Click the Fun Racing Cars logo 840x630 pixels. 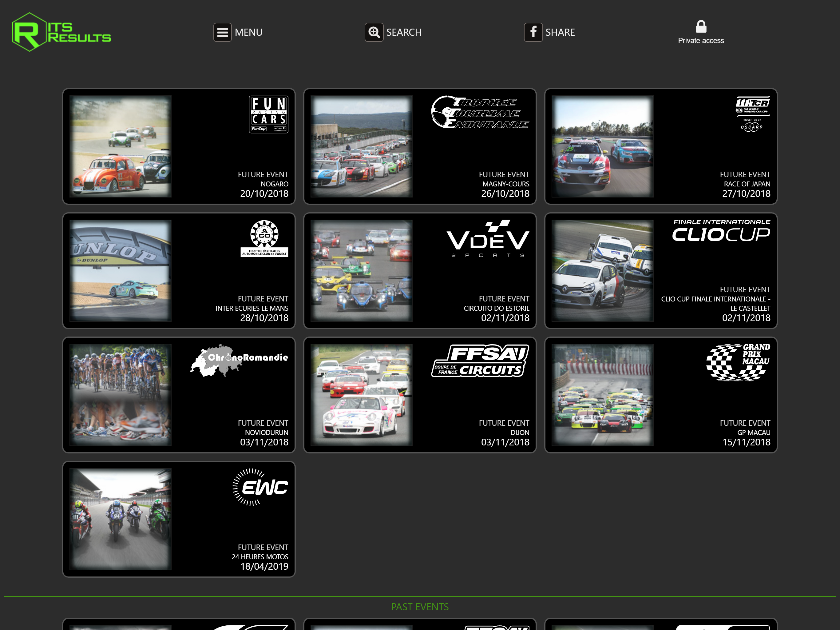pyautogui.click(x=268, y=114)
